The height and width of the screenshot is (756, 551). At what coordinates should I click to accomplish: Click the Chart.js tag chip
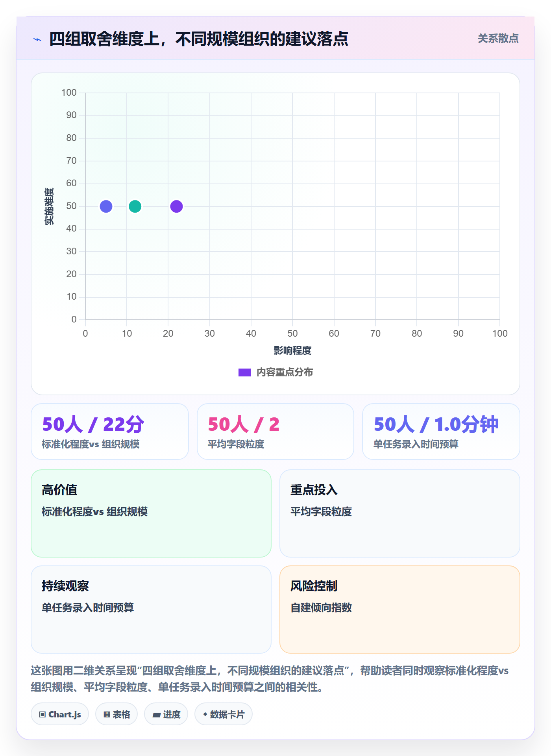(x=60, y=714)
